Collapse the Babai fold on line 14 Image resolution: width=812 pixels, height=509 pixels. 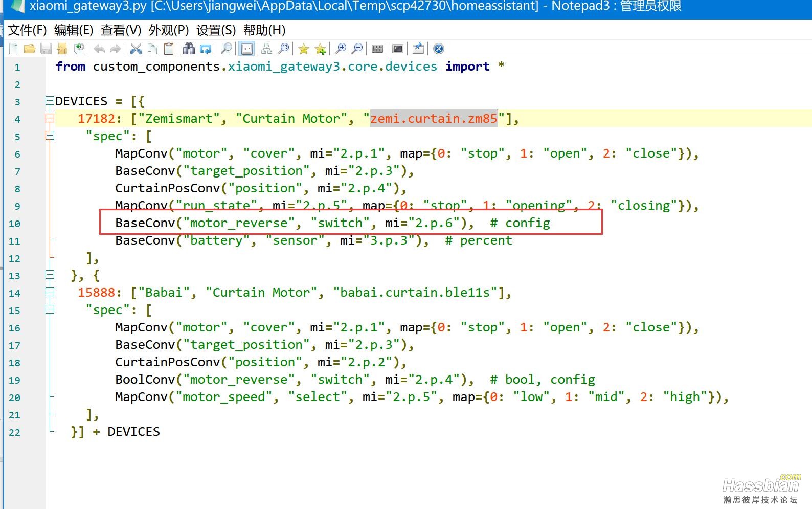tap(50, 292)
